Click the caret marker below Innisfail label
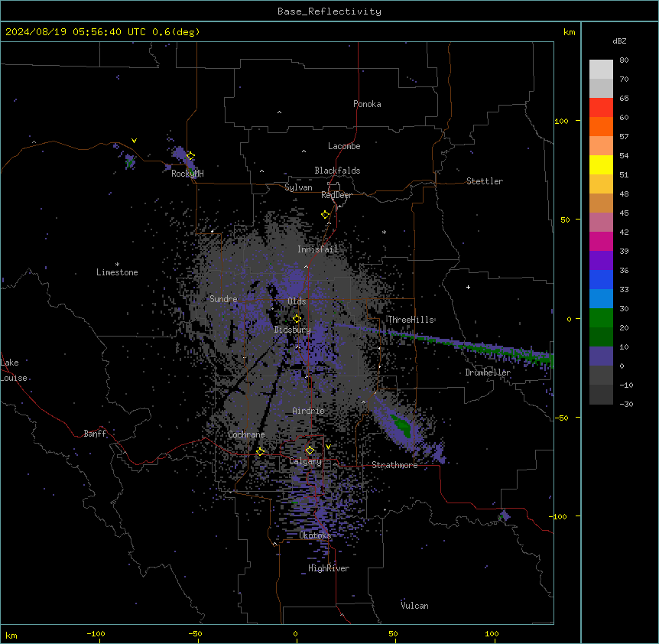The image size is (659, 644). pos(306,266)
